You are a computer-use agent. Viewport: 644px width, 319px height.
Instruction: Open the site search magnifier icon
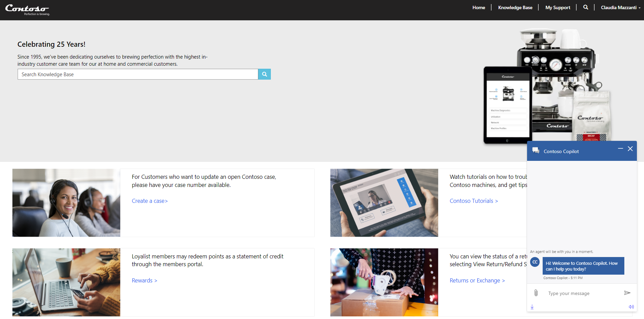pyautogui.click(x=586, y=7)
